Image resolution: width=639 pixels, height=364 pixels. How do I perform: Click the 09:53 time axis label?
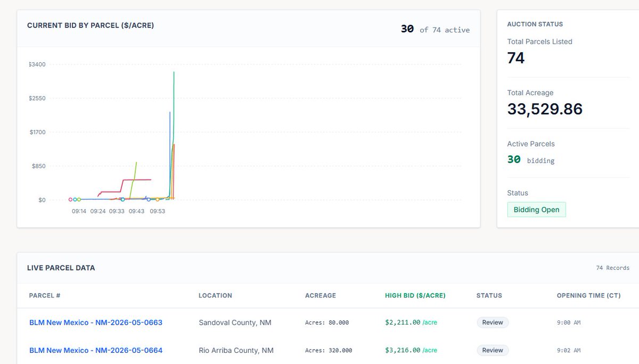pos(157,211)
